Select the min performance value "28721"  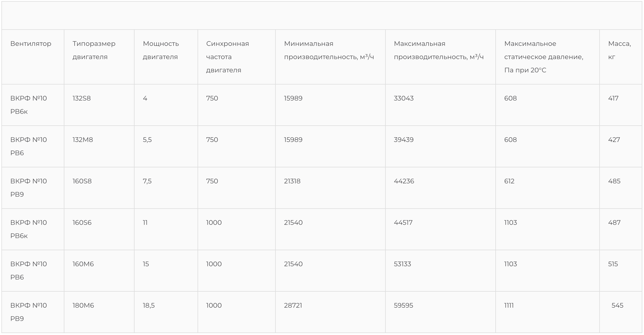(293, 305)
